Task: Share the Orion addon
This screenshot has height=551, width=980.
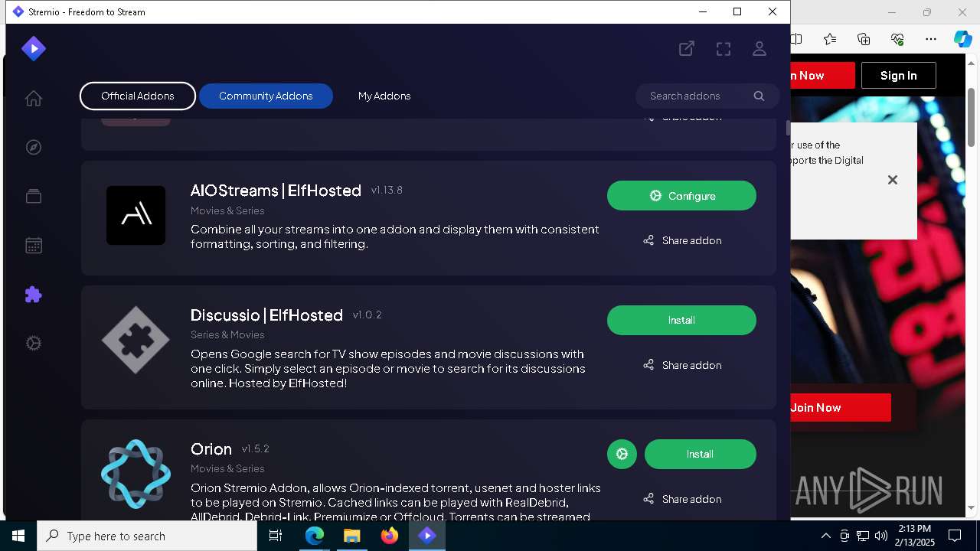Action: 681,499
